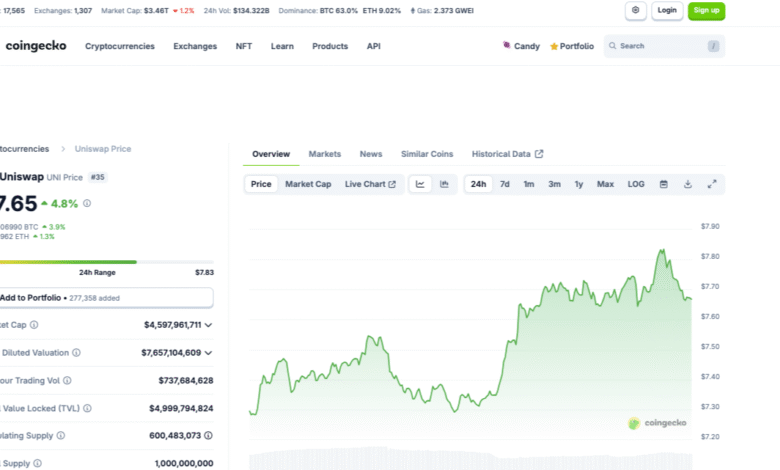Click the Login button
The width and height of the screenshot is (780, 470).
(x=667, y=10)
